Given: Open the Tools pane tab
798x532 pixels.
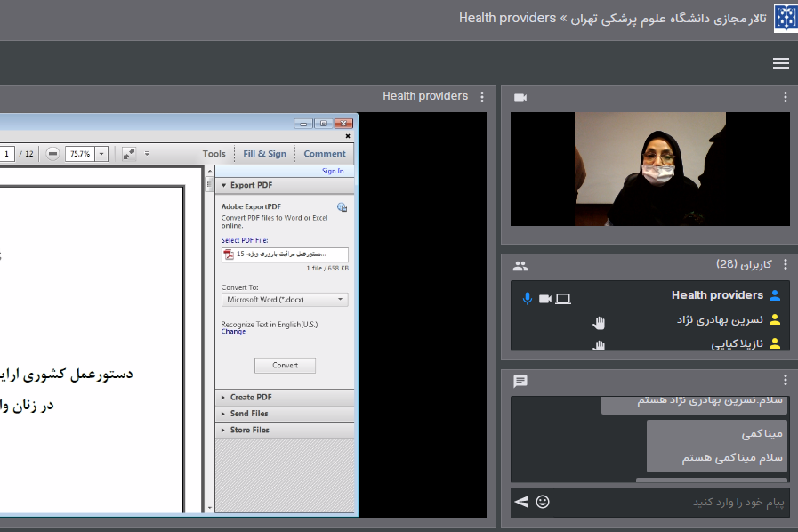Looking at the screenshot, I should (x=214, y=154).
